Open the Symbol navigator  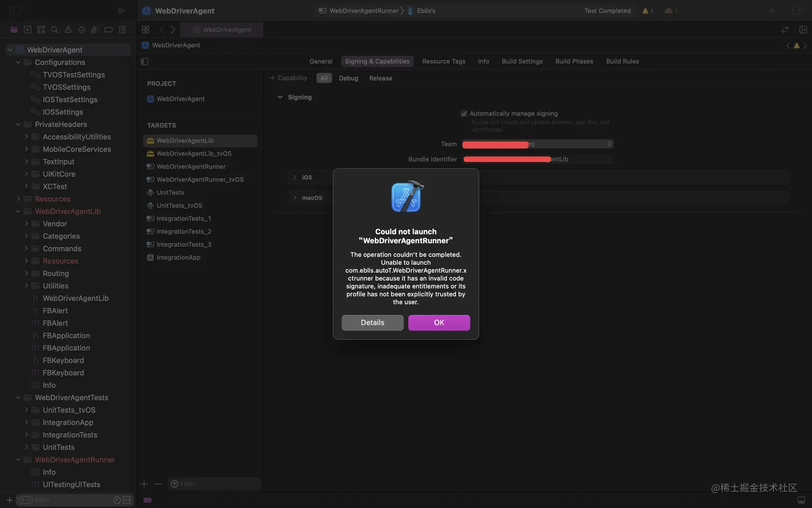pyautogui.click(x=41, y=30)
